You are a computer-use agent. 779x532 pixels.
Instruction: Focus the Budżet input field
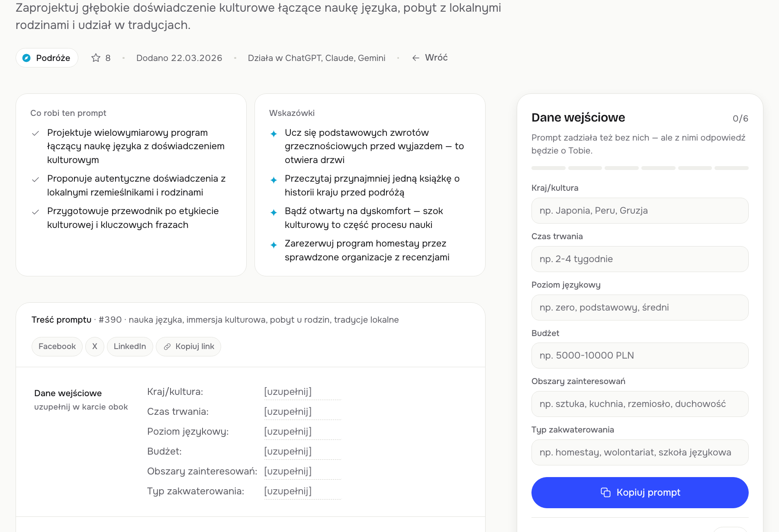(x=640, y=356)
